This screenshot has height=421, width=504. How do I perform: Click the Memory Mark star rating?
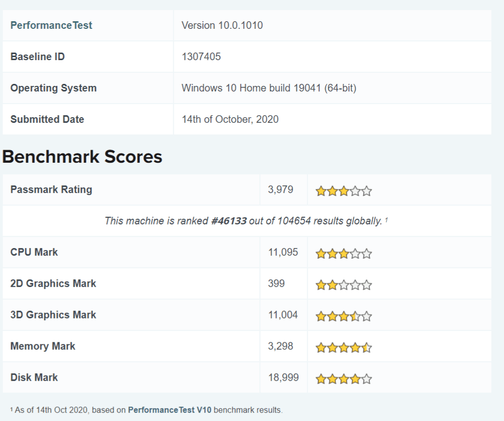[x=344, y=348]
